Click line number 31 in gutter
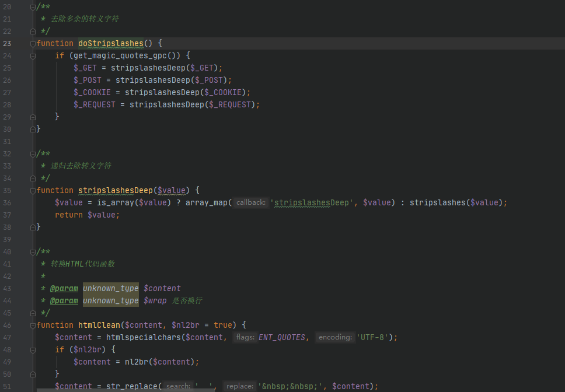This screenshot has width=565, height=392. point(7,142)
